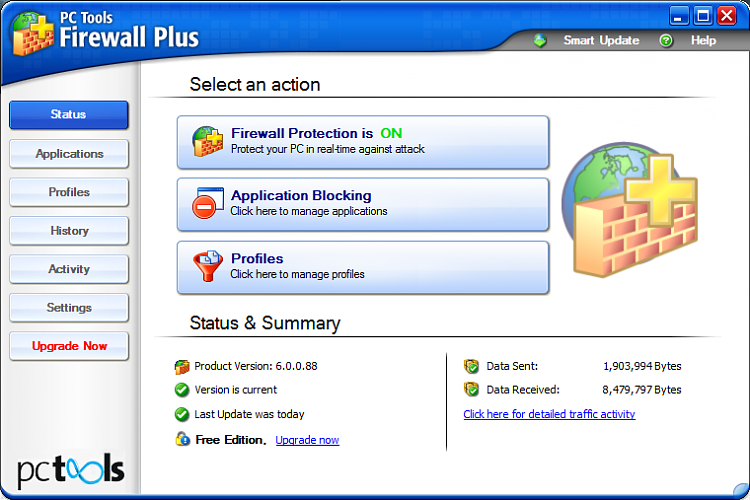
Task: Click the red funnel Profiles icon
Action: [x=208, y=266]
